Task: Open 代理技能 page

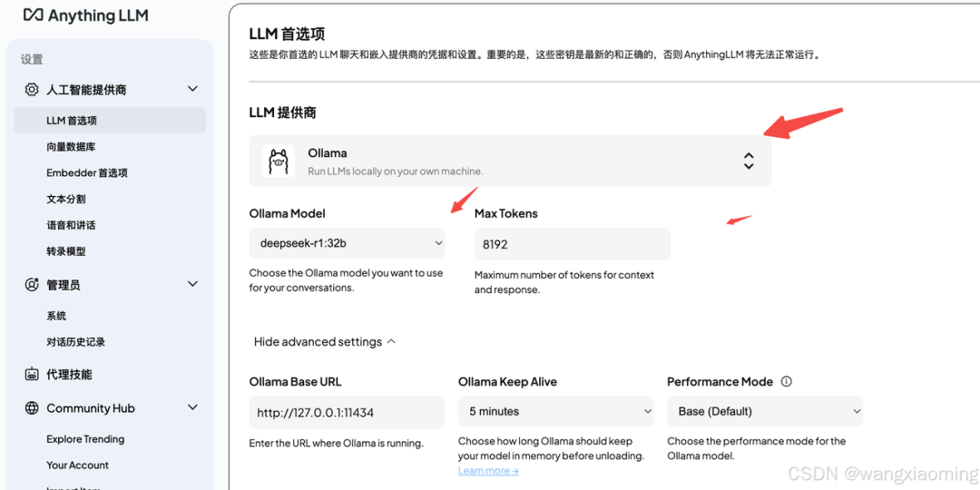Action: point(69,375)
